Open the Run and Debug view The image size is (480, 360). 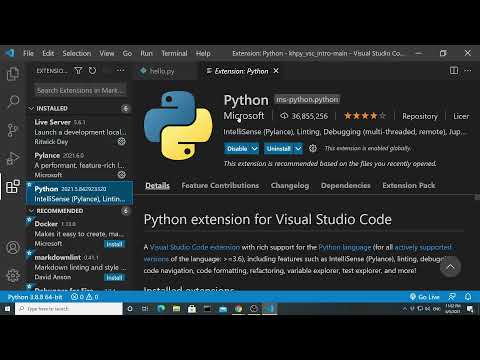tap(13, 159)
